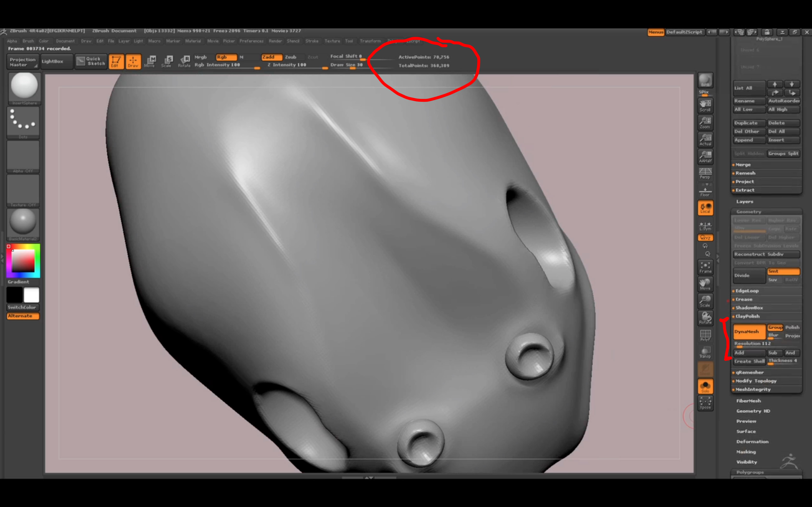Click the Zoom document icon
This screenshot has width=812, height=507.
(705, 122)
